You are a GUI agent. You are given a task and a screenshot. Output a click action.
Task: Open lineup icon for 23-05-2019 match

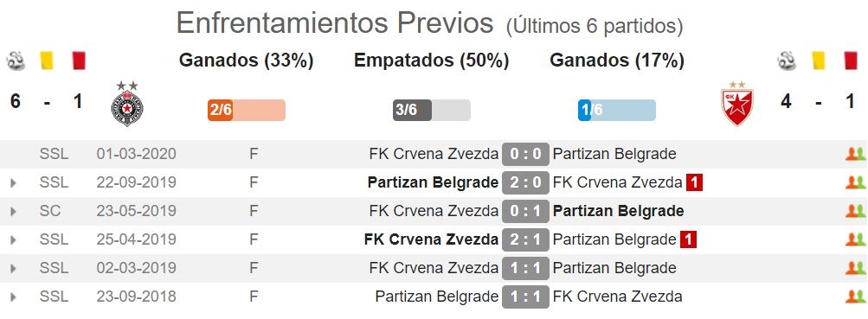[855, 211]
